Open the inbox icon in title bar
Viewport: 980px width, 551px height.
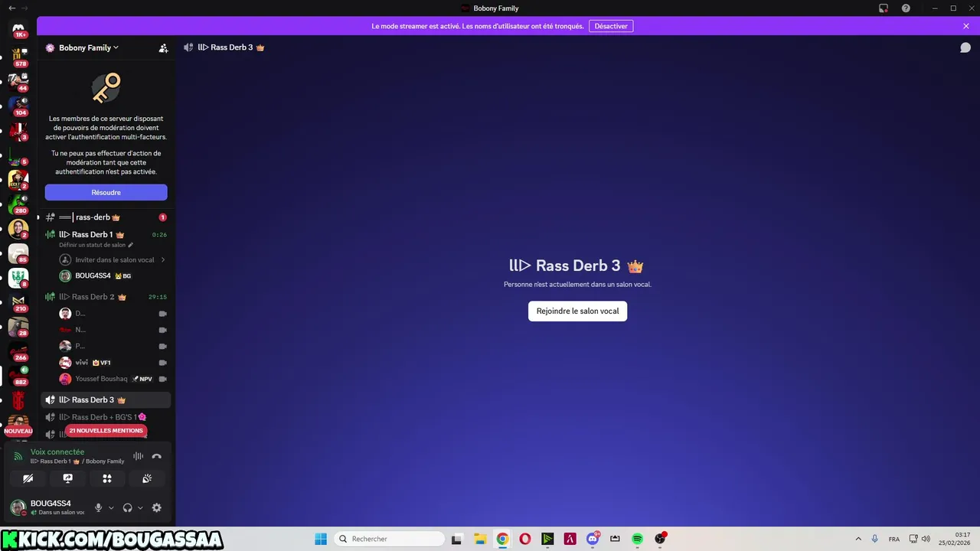coord(883,8)
